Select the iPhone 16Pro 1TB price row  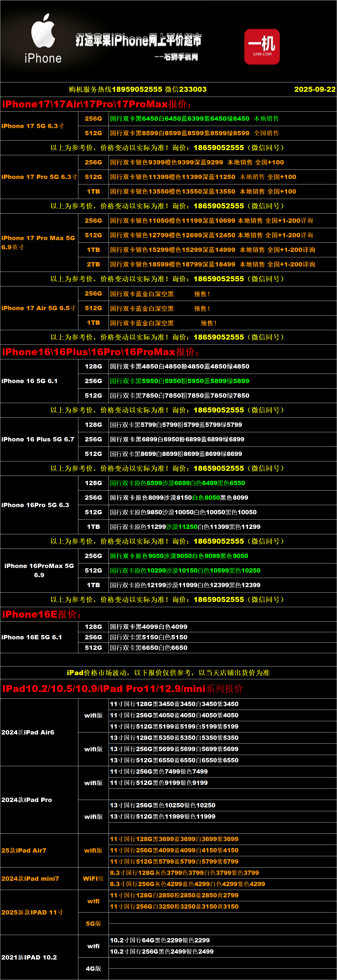185,527
